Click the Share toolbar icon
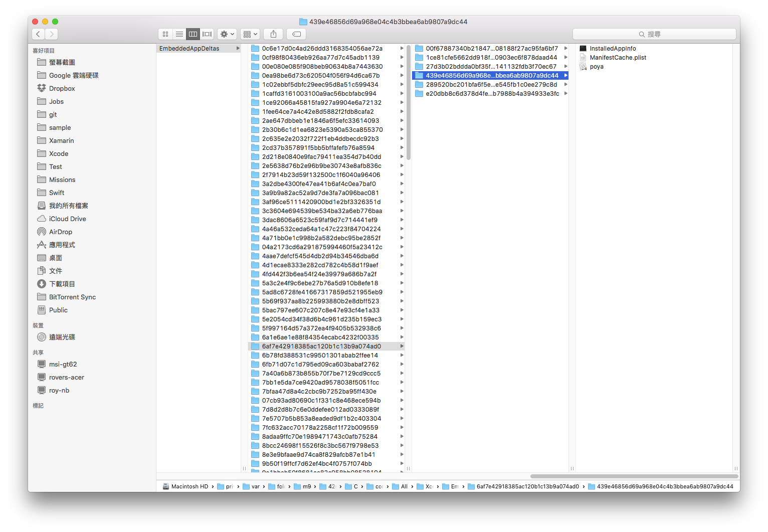The image size is (768, 532). (273, 34)
